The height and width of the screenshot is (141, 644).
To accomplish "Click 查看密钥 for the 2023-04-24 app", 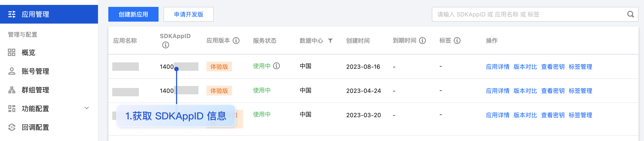I will click(x=552, y=91).
